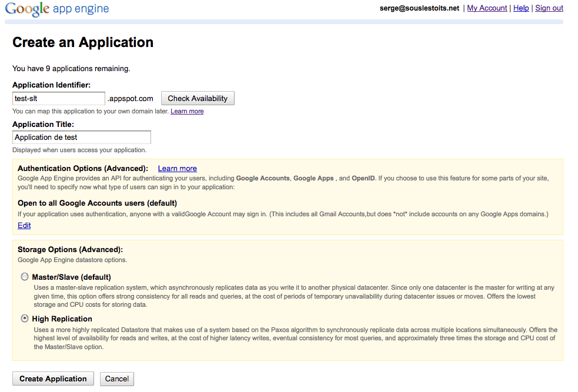This screenshot has width=578, height=392.
Task: Click the 'High Replication' label text
Action: (x=62, y=319)
